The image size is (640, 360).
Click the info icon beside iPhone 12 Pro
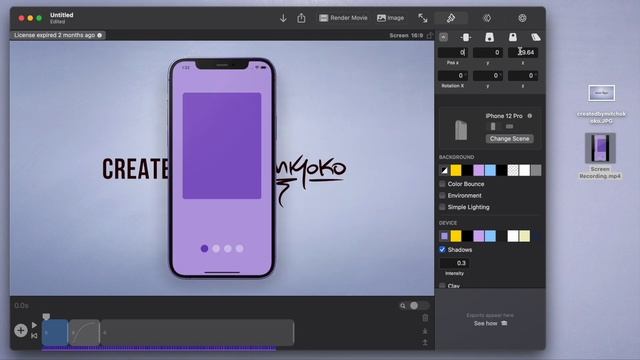529,116
